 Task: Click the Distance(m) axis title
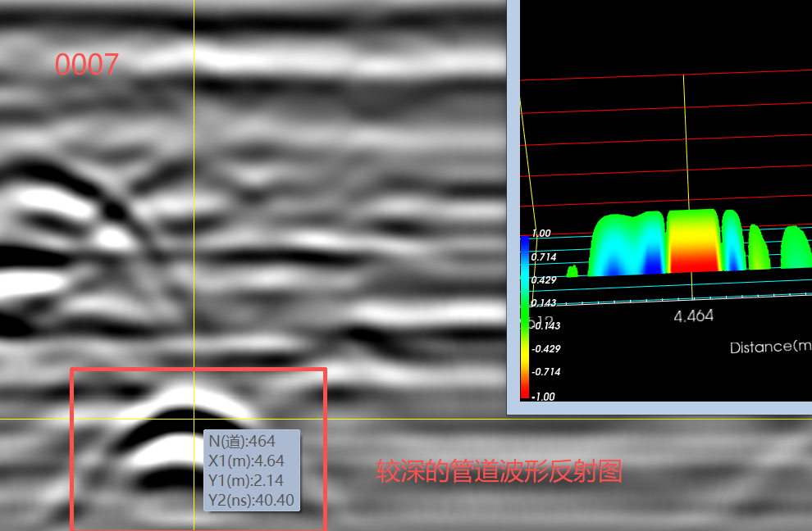pos(770,347)
